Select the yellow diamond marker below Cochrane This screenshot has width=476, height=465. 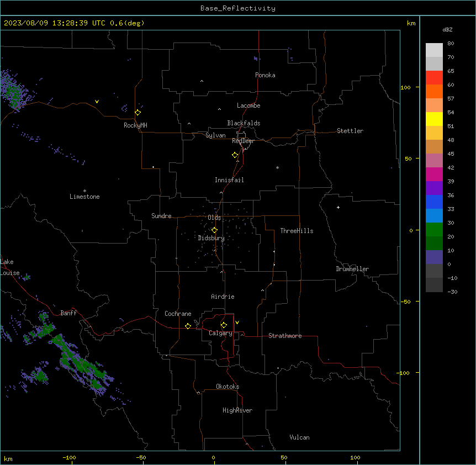(x=188, y=326)
